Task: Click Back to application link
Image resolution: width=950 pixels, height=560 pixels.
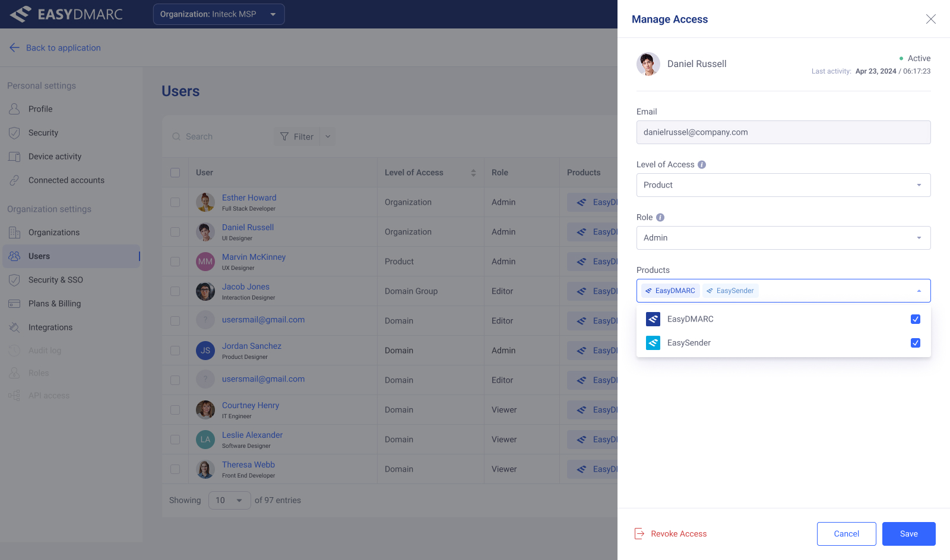Action: pos(64,47)
